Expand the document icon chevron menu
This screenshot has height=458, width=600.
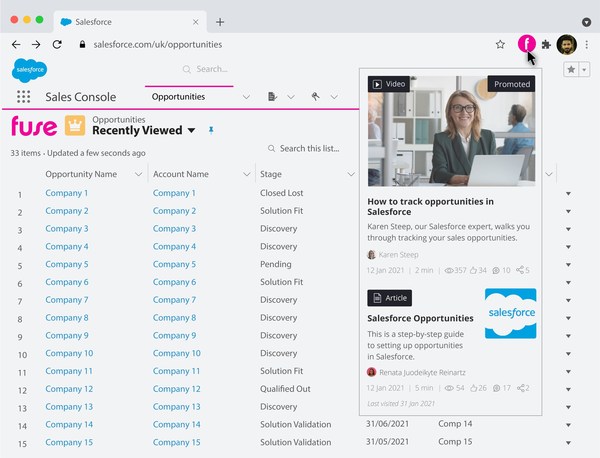coord(291,97)
